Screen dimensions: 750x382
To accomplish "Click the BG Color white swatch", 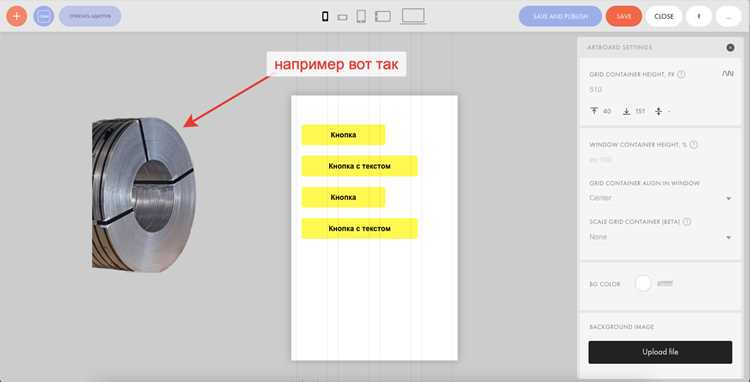I will [x=643, y=284].
